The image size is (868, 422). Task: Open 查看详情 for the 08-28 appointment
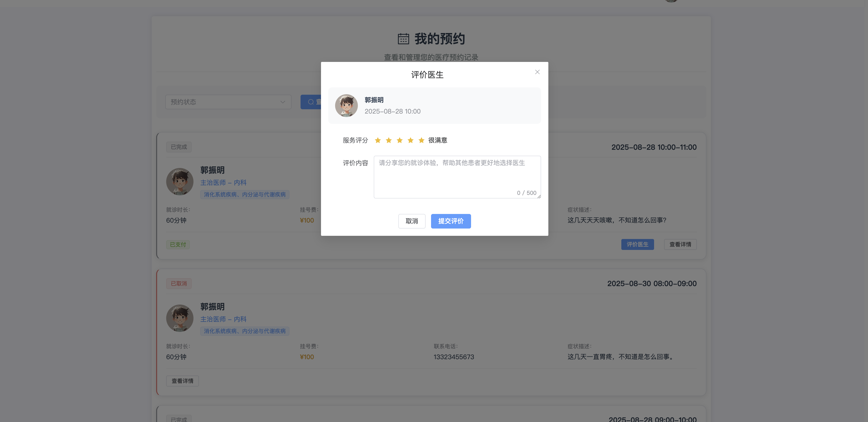pyautogui.click(x=680, y=244)
